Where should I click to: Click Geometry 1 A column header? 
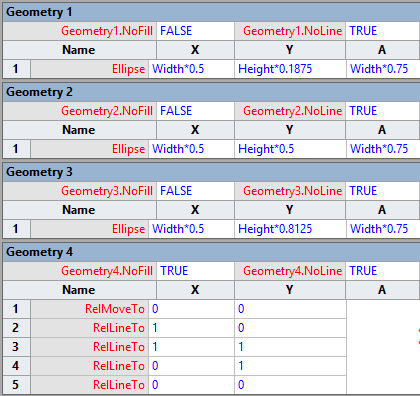pyautogui.click(x=383, y=50)
